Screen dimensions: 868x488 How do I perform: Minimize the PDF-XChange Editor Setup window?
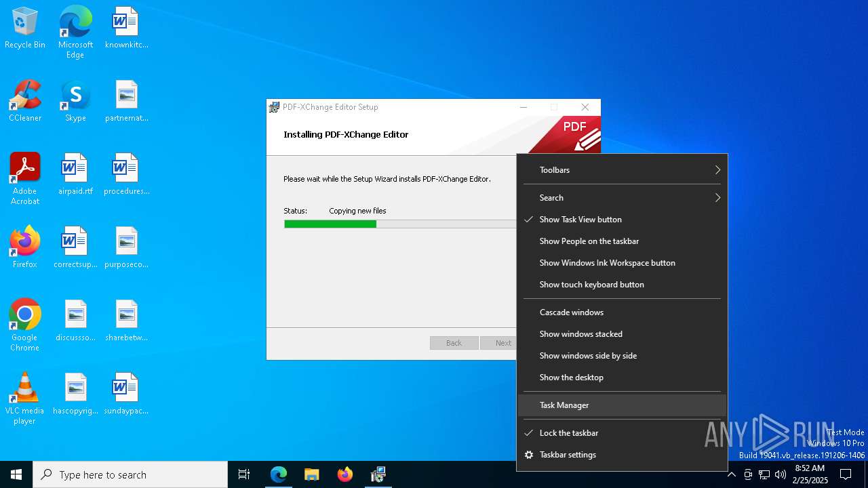[524, 107]
